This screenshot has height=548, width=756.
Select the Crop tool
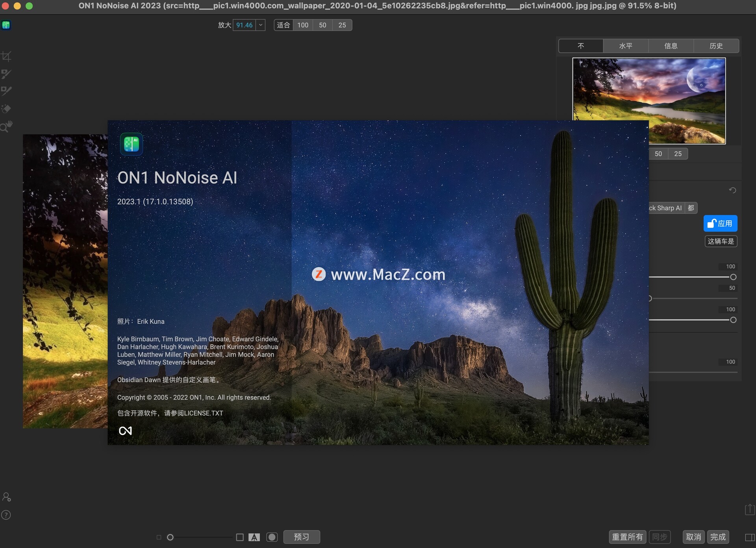point(6,57)
